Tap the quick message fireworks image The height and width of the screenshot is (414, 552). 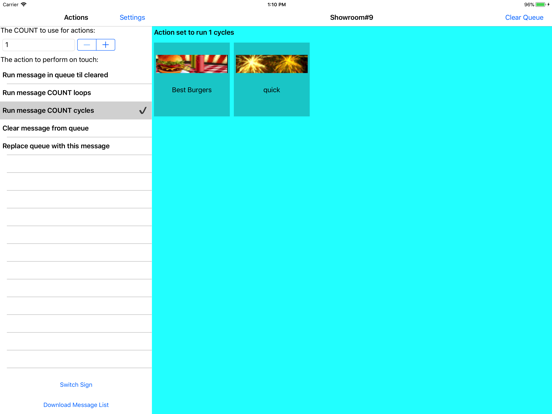click(272, 64)
